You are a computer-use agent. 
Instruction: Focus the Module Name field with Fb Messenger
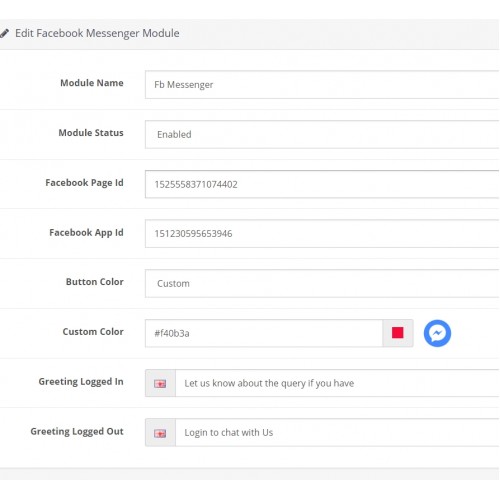coord(322,85)
